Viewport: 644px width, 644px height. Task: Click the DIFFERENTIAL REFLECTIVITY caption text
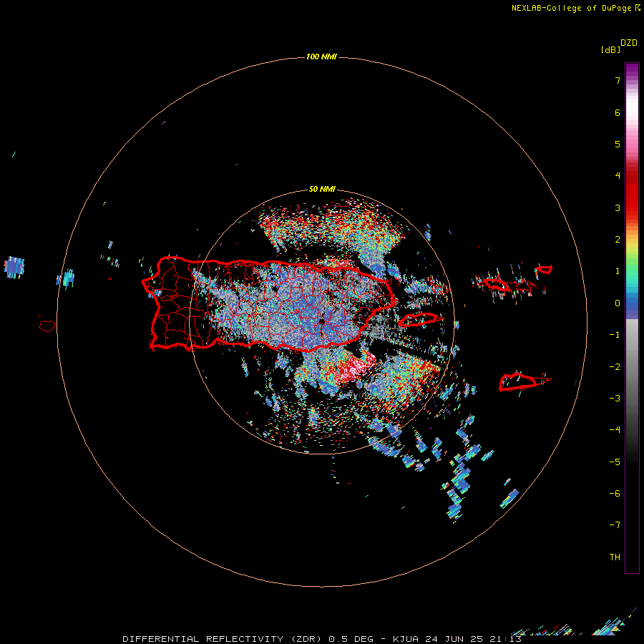(x=203, y=639)
